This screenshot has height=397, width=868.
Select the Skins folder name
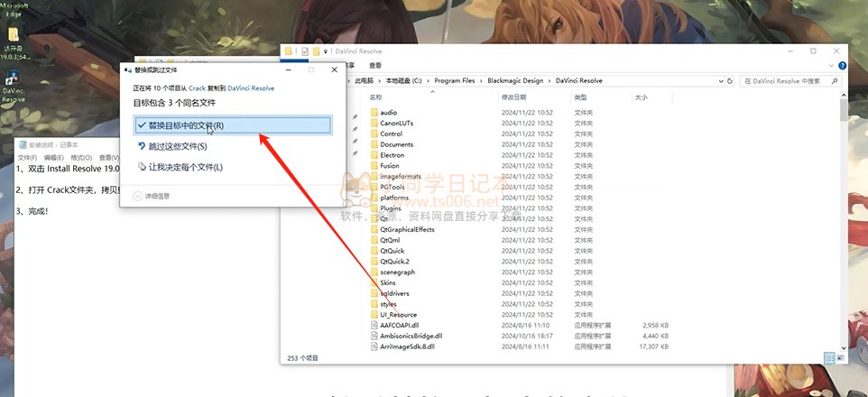click(387, 282)
